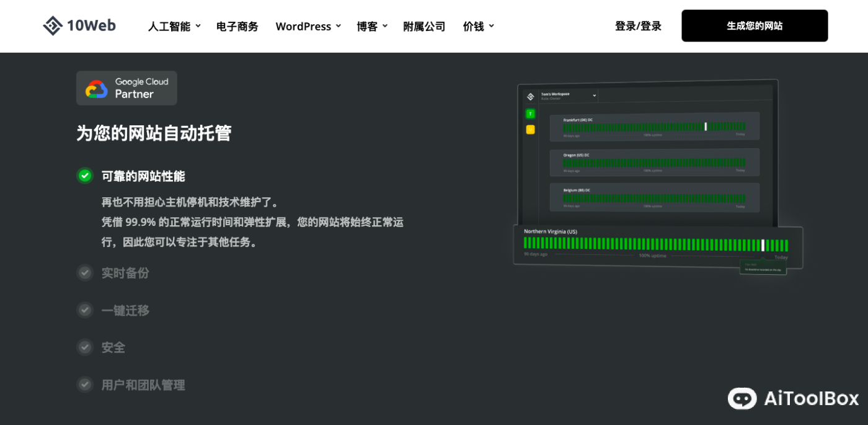
Task: Expand the WordPress dropdown menu
Action: (x=308, y=26)
